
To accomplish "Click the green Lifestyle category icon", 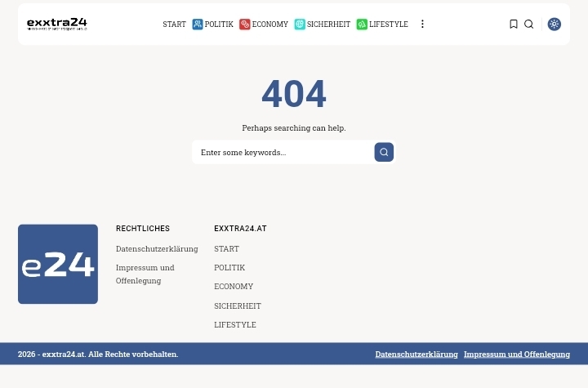I will (362, 25).
